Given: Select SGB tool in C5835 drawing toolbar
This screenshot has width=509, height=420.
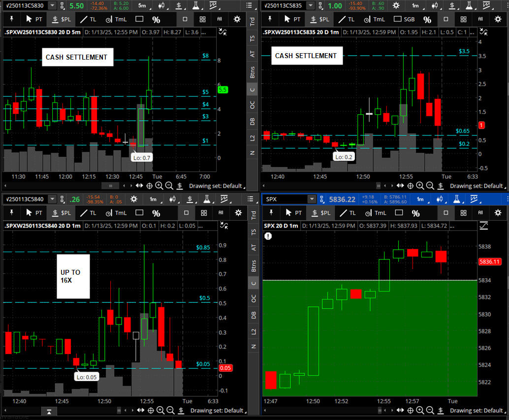Looking at the screenshot, I should [x=404, y=19].
